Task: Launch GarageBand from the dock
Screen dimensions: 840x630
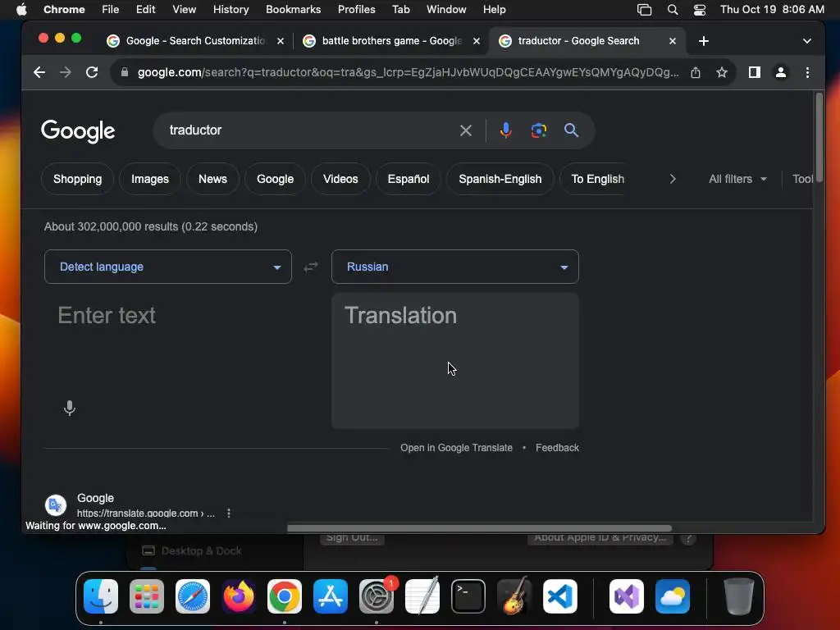Action: 514,596
